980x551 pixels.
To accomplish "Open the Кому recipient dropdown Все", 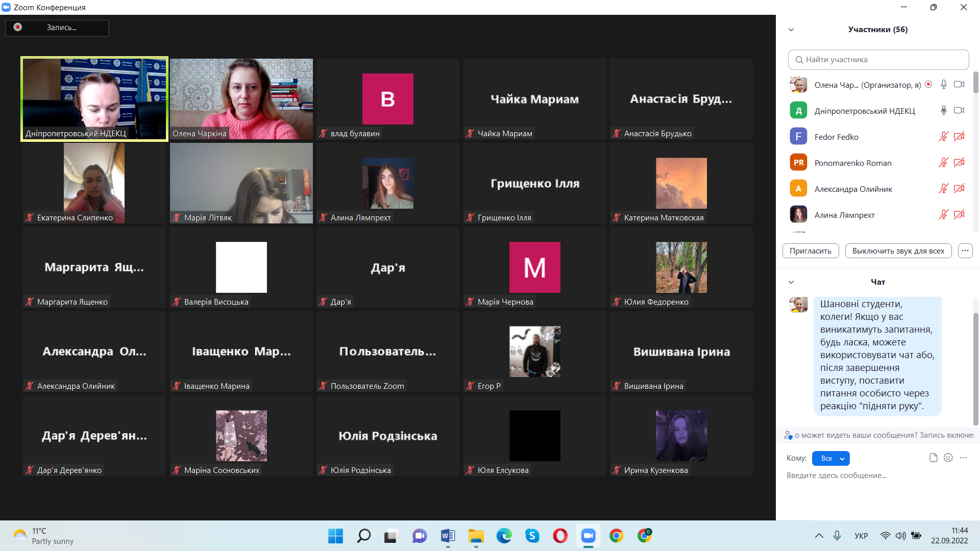I will (x=830, y=458).
